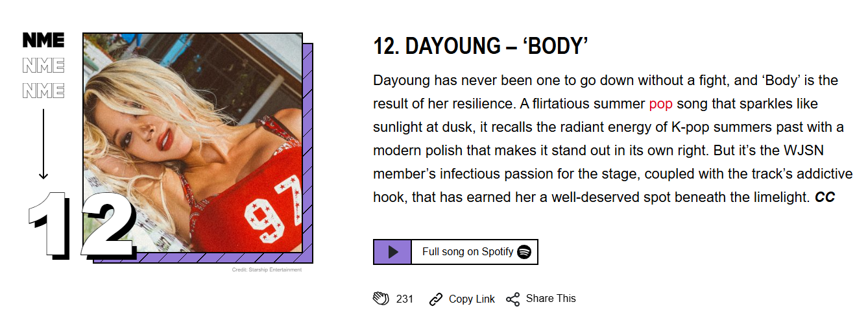
Task: Click the large 12 ranking number
Action: (81, 224)
